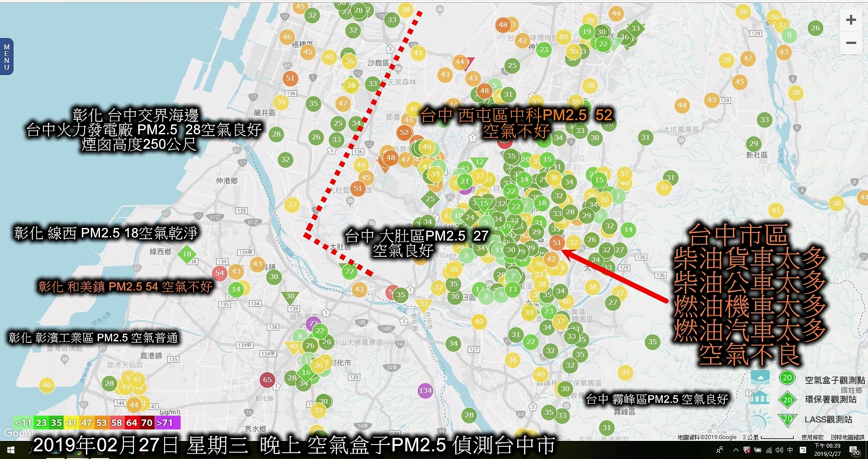
Task: Click the 環保署觀測站 legend diamond icon
Action: 787,399
